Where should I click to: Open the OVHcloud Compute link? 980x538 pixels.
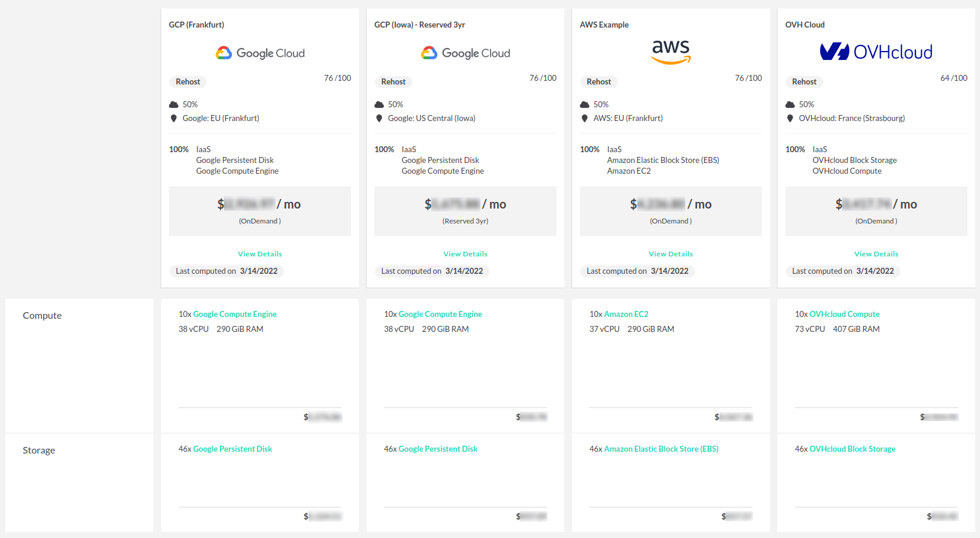click(x=845, y=314)
